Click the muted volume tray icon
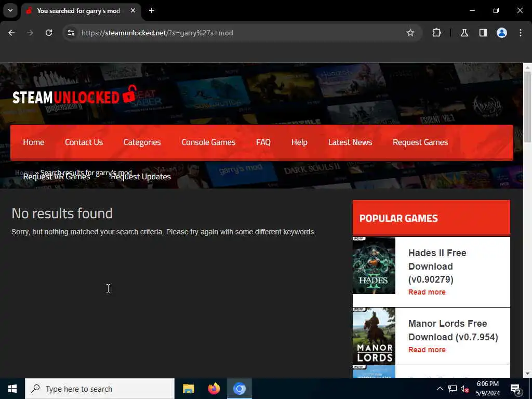 [x=465, y=389]
